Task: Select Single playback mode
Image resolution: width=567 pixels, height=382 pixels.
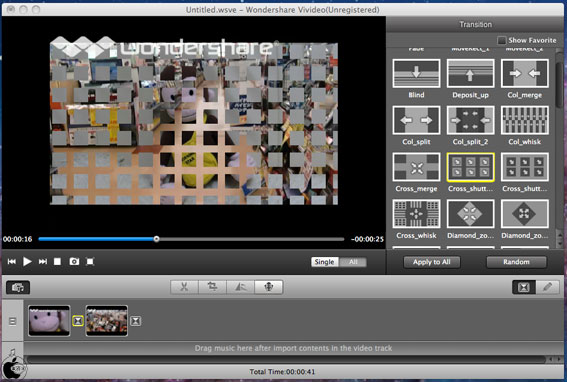Action: [324, 262]
